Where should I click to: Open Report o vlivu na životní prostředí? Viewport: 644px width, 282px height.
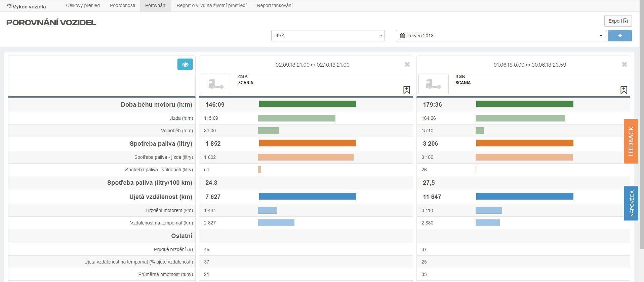pyautogui.click(x=212, y=5)
